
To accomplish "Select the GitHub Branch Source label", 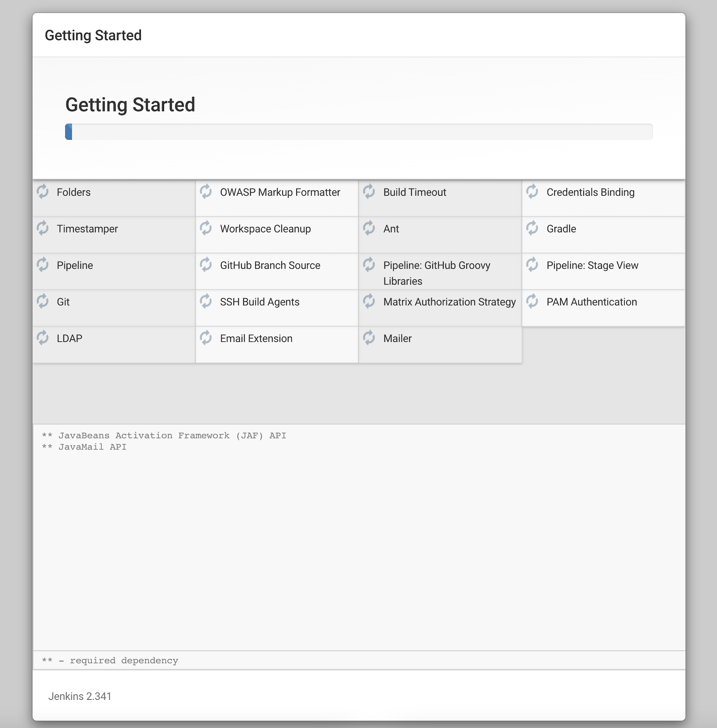I will [270, 265].
